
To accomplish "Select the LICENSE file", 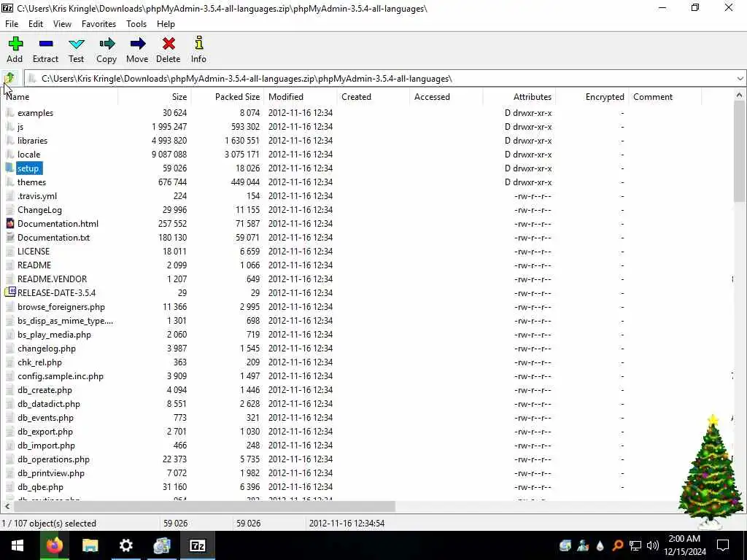I will click(x=34, y=251).
